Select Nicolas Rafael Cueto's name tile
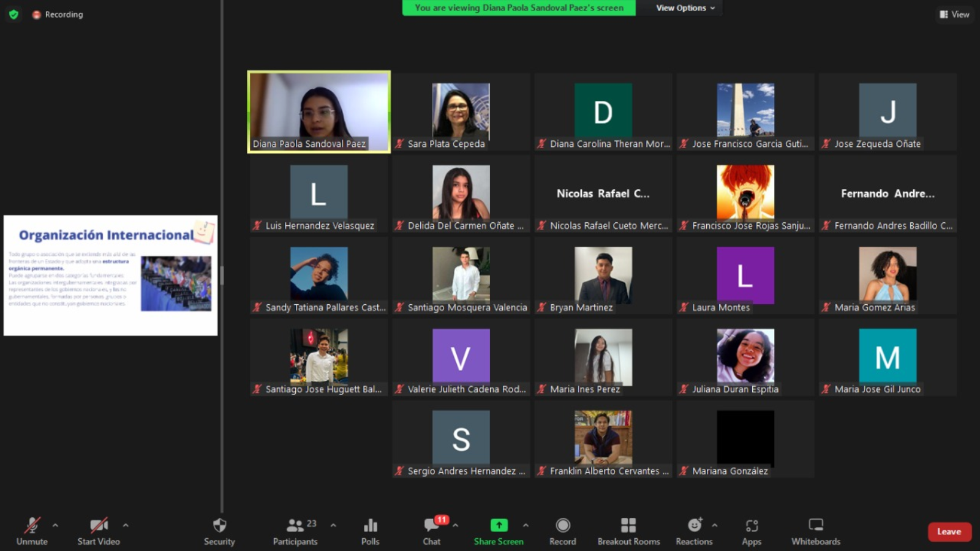This screenshot has height=551, width=980. 603,193
